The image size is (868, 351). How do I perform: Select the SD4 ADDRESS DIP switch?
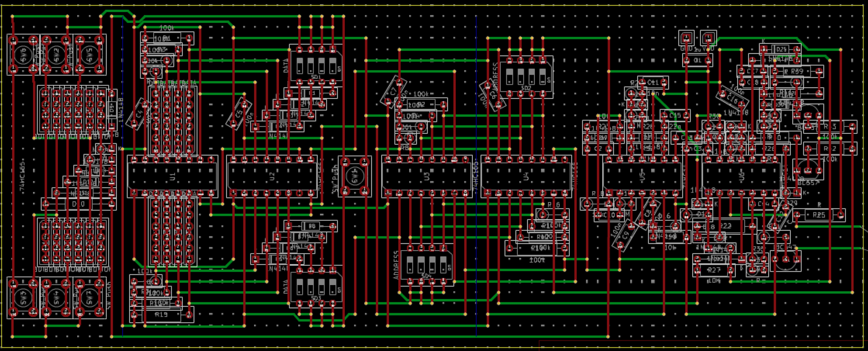click(427, 265)
